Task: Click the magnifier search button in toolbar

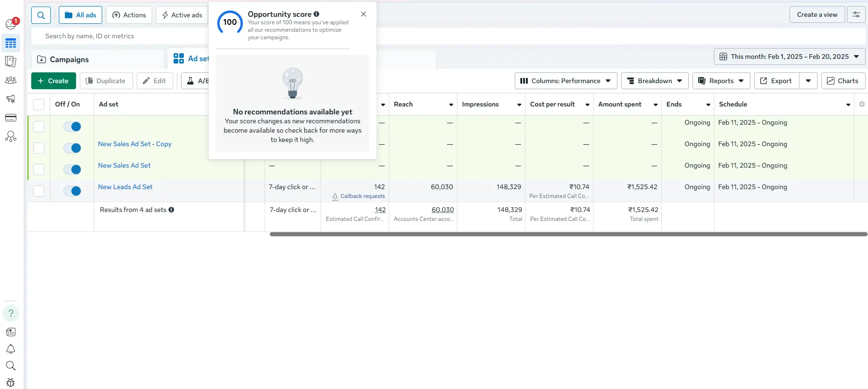Action: (x=41, y=15)
